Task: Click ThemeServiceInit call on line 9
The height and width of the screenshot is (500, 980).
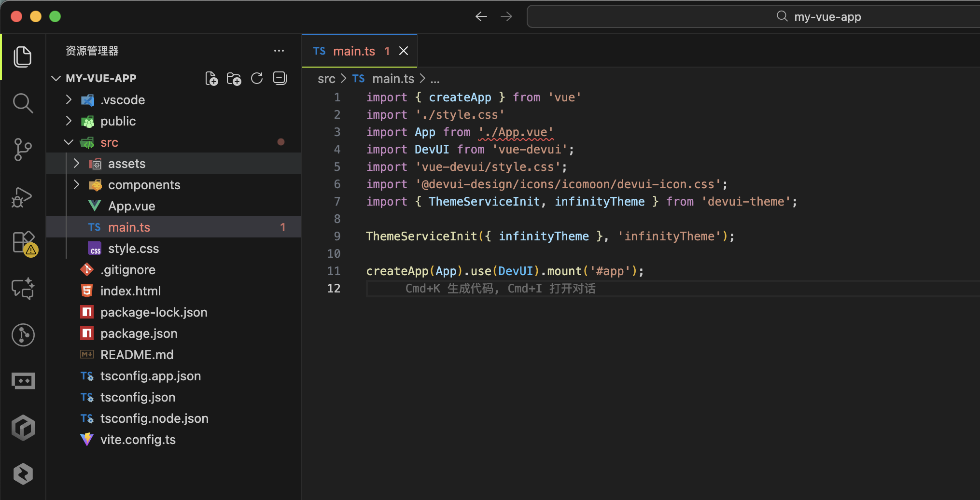Action: point(421,236)
